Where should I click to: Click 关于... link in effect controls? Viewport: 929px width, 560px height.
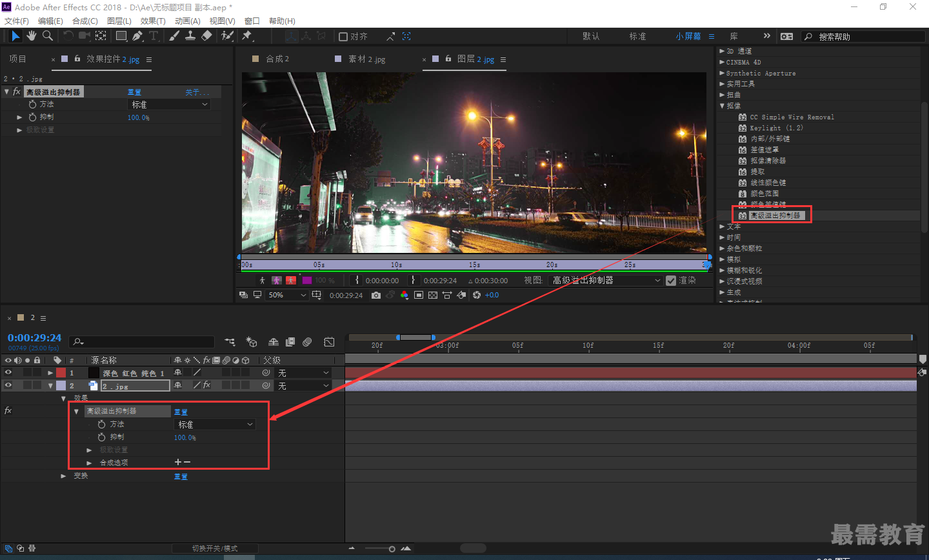point(197,92)
